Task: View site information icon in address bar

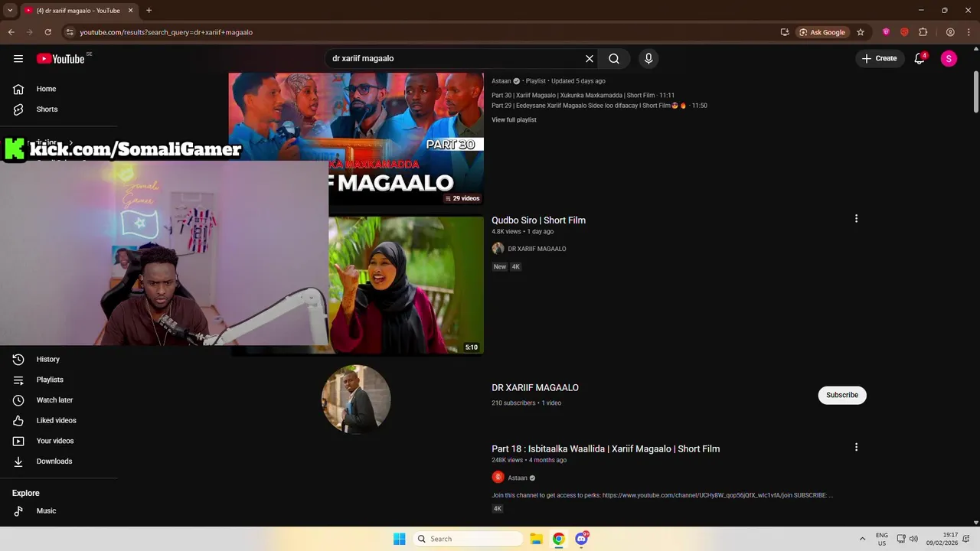Action: click(70, 32)
